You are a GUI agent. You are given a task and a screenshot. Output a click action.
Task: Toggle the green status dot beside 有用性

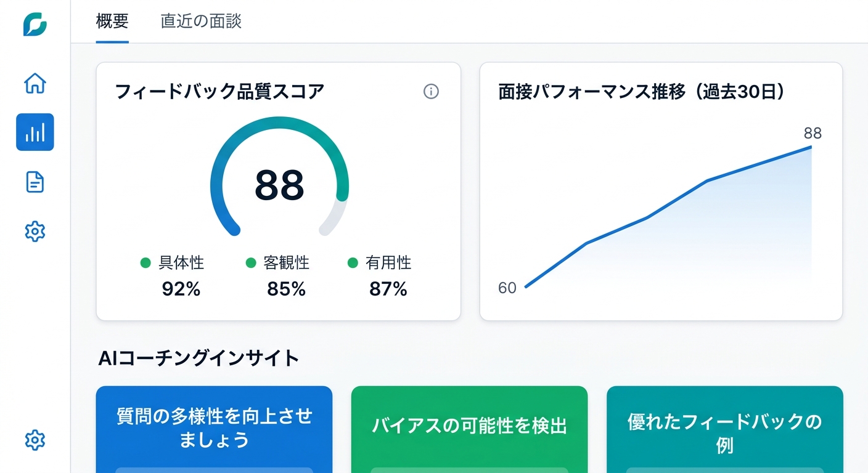tap(353, 262)
